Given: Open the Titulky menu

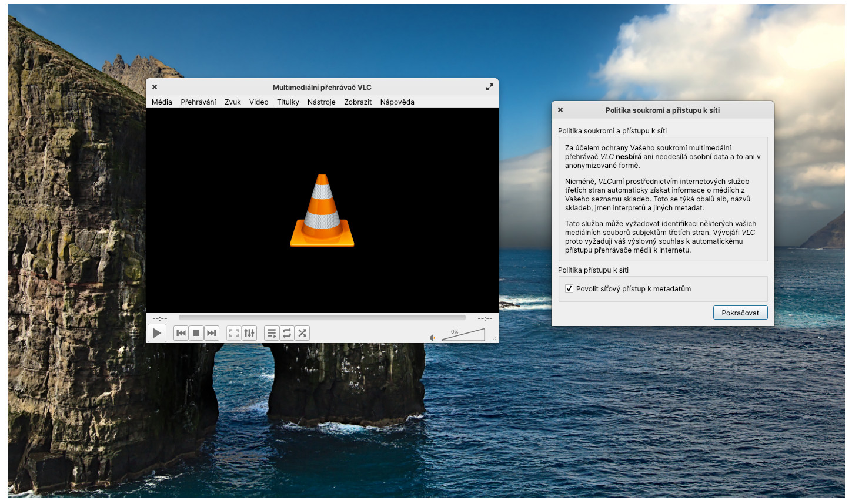Looking at the screenshot, I should [x=288, y=102].
